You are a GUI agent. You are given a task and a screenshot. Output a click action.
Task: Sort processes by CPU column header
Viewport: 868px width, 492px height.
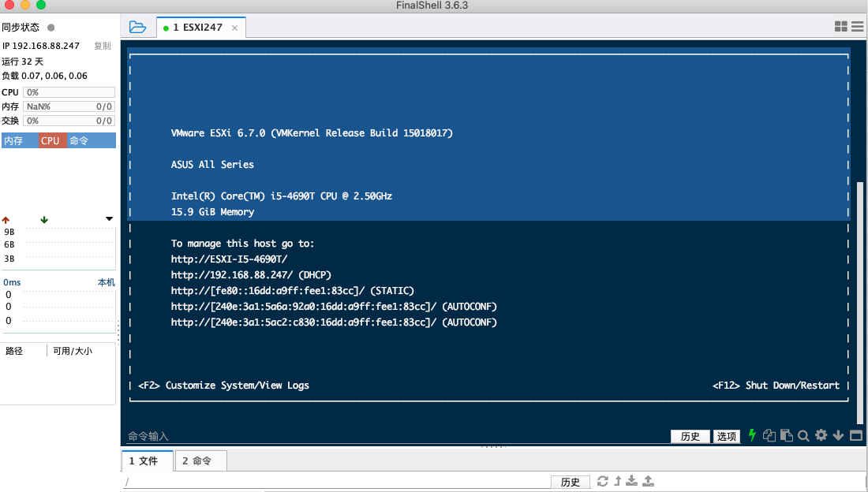point(53,140)
